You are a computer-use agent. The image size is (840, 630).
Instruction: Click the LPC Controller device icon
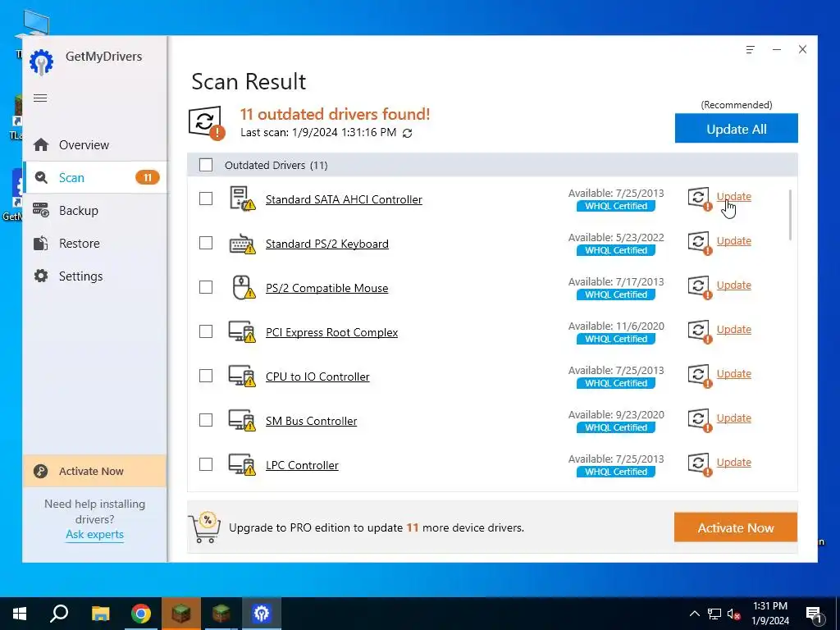pos(242,465)
